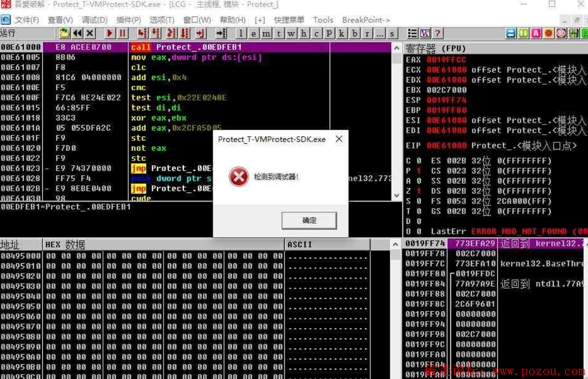The image size is (588, 379).
Task: Click 确定 in the debugger-detected dialog
Action: [x=309, y=221]
